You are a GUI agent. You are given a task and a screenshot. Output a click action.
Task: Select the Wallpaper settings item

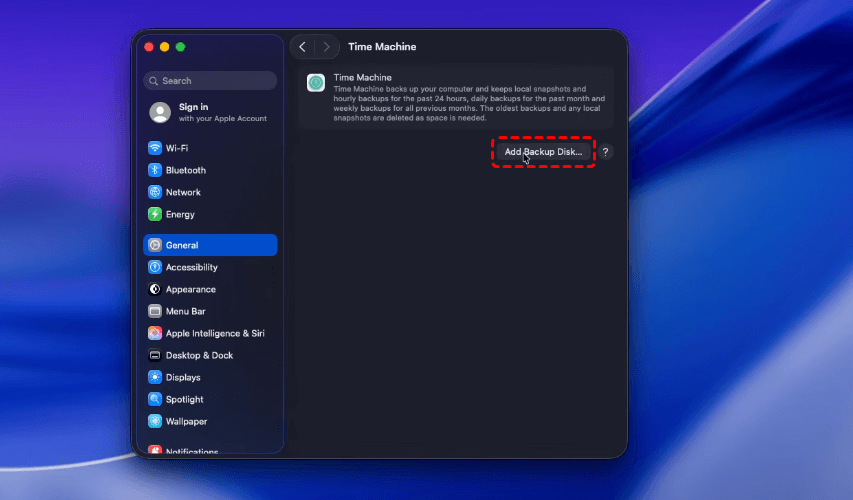point(187,421)
